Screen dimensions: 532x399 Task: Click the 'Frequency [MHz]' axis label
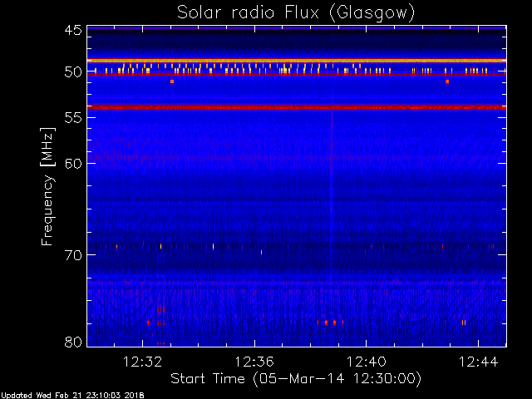coord(47,186)
